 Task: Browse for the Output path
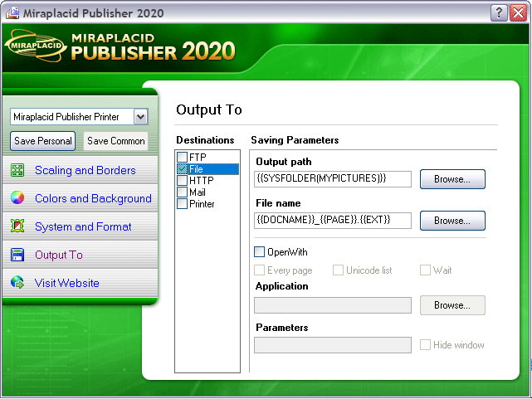pos(452,179)
